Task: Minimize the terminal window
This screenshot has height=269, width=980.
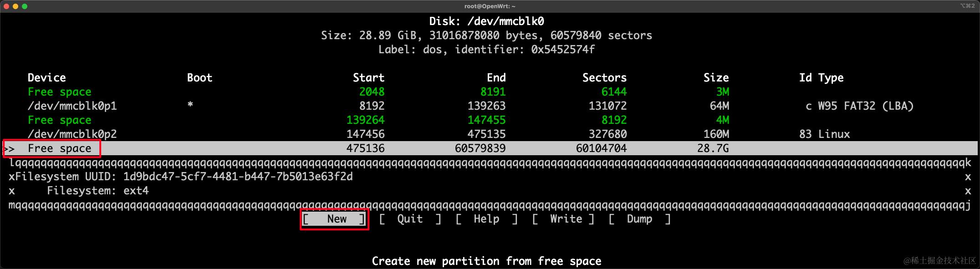Action: (x=15, y=6)
